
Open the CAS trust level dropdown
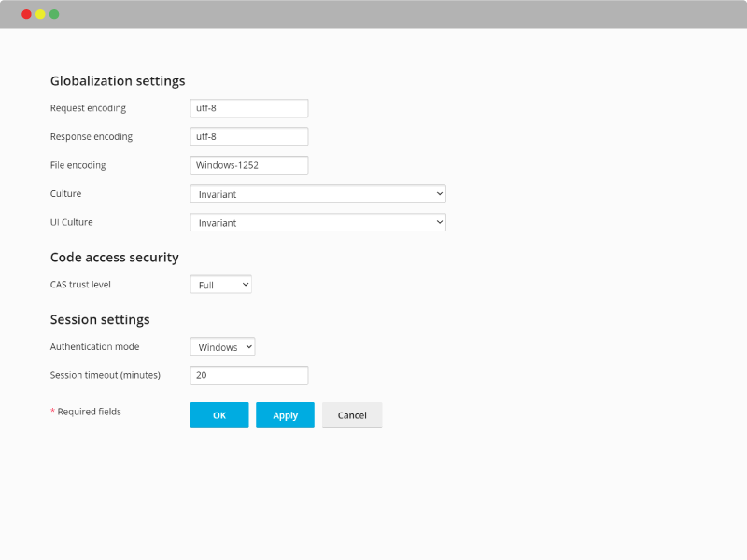pos(221,285)
